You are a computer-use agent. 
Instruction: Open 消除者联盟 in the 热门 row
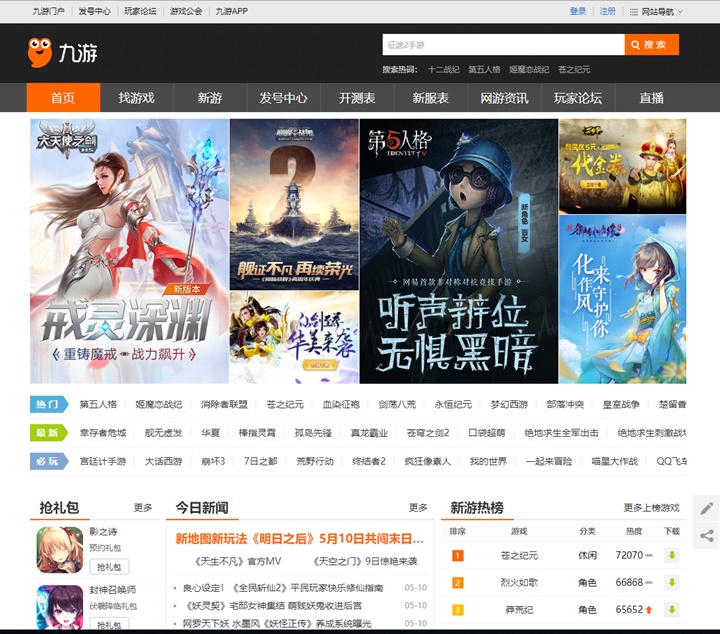pos(224,404)
